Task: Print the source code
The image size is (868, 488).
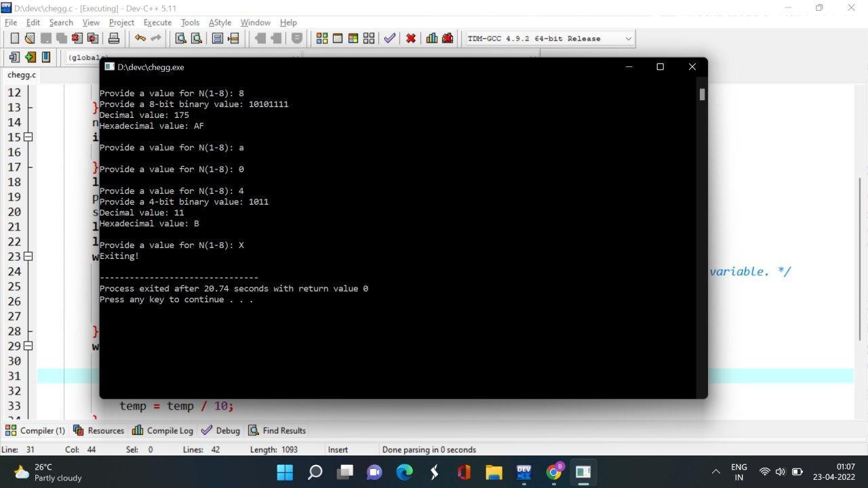Action: click(x=113, y=39)
